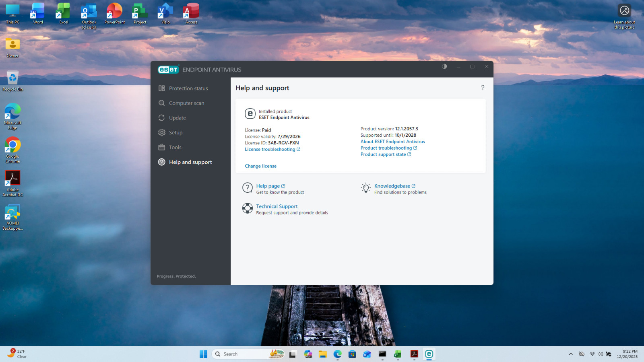Image resolution: width=644 pixels, height=362 pixels.
Task: Open the clock and date 9:22 PM
Action: point(627,354)
